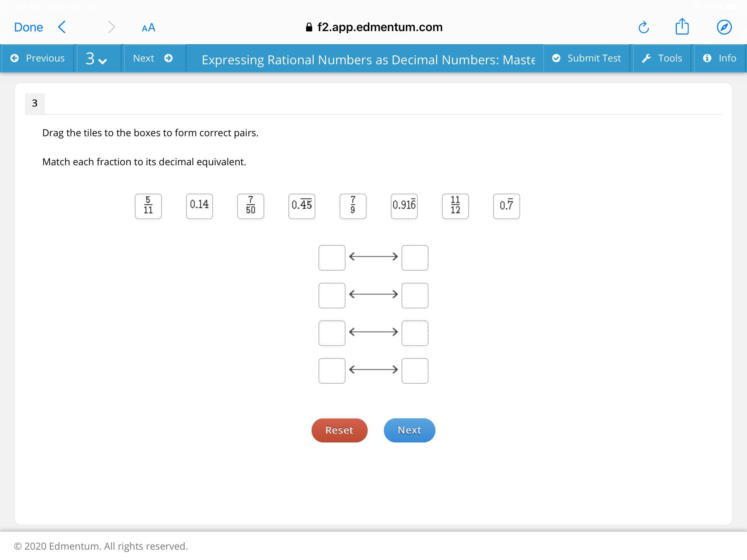Open the Tools wrench menu
The width and height of the screenshot is (747, 560).
click(x=662, y=58)
